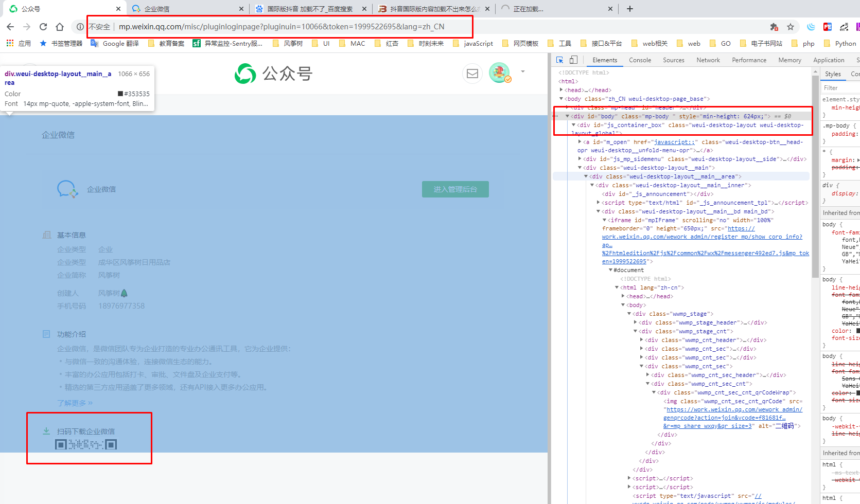This screenshot has width=860, height=504.
Task: Expand the wwmp_stage_header div node
Action: click(x=635, y=322)
